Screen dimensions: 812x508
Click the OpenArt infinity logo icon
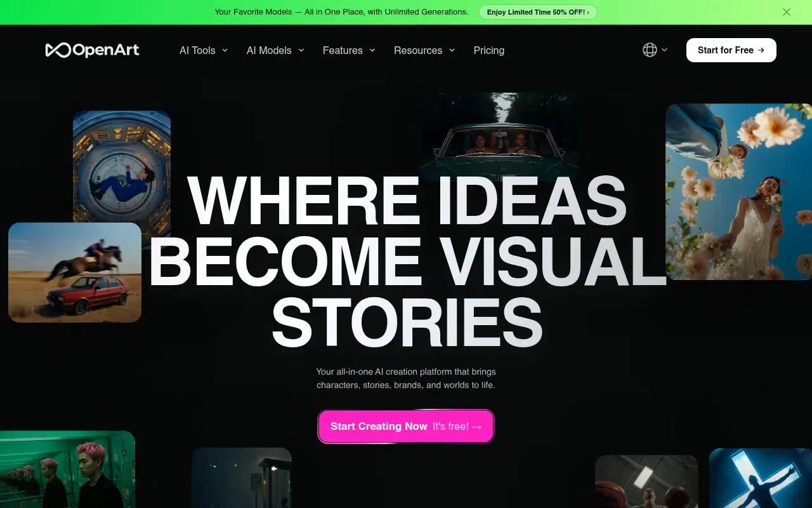point(58,50)
